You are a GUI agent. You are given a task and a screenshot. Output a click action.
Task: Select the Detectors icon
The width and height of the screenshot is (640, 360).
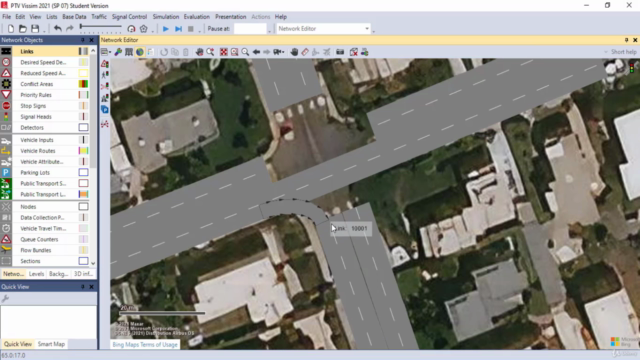[x=6, y=127]
